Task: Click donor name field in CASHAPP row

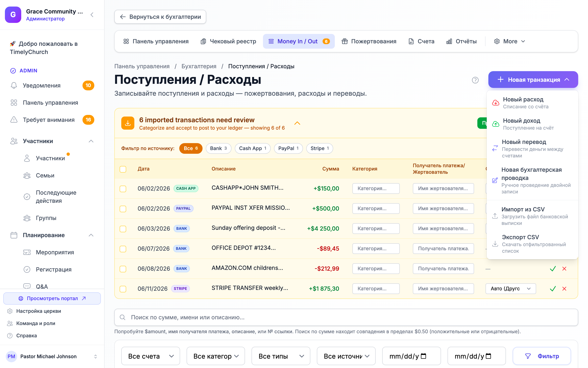Action: coord(443,188)
